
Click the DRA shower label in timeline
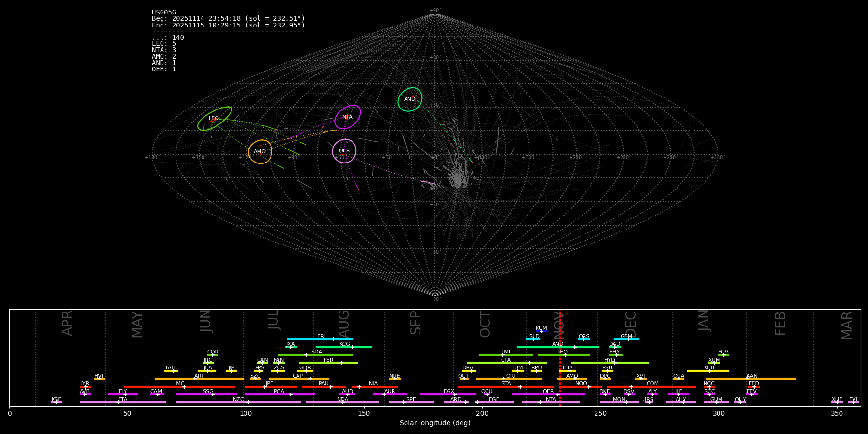(x=468, y=368)
